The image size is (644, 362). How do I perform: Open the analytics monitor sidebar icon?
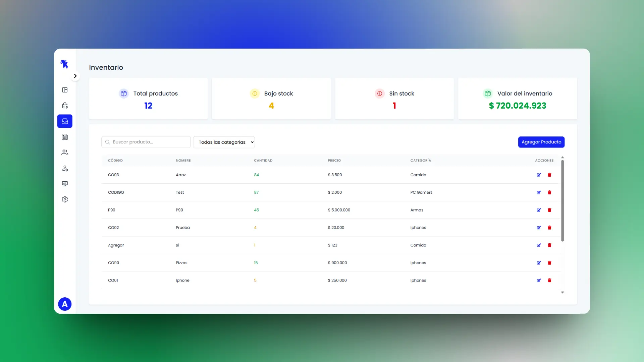65,184
